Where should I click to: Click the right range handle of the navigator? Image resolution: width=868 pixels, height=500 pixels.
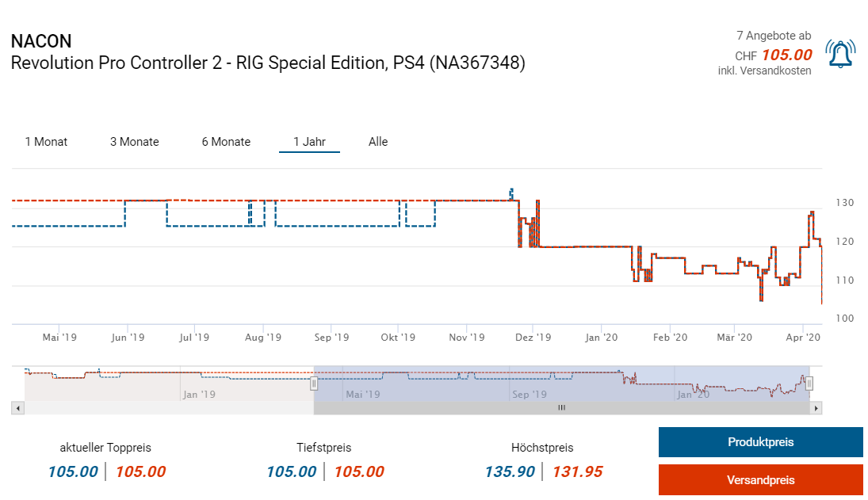[x=809, y=384]
